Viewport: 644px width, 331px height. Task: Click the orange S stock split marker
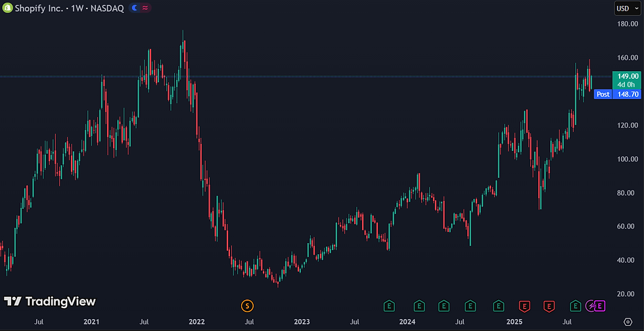[x=247, y=305]
